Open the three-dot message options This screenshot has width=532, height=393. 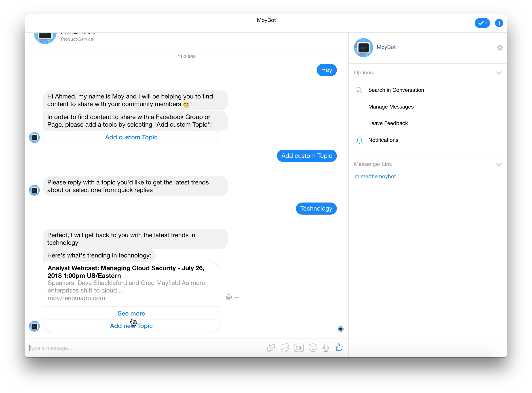tap(237, 297)
